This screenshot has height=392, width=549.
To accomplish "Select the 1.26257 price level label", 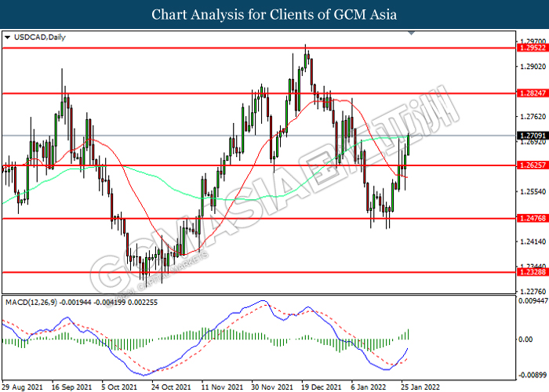I will 533,165.
